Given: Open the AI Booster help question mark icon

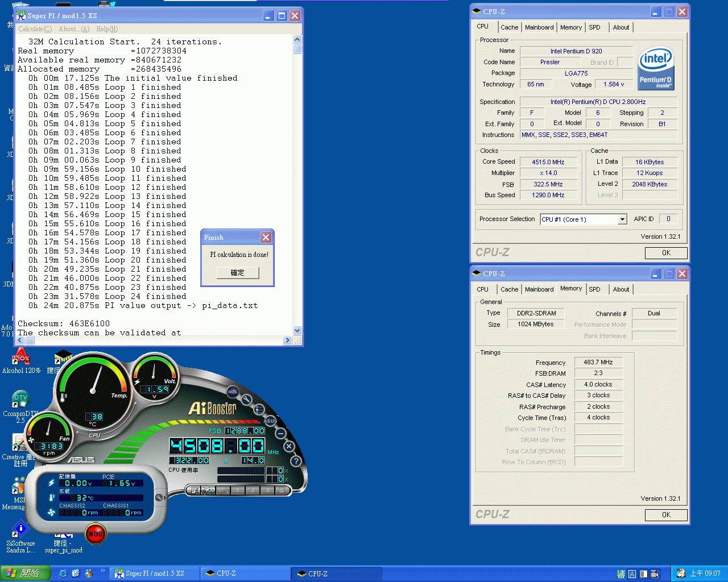Looking at the screenshot, I should [x=296, y=461].
